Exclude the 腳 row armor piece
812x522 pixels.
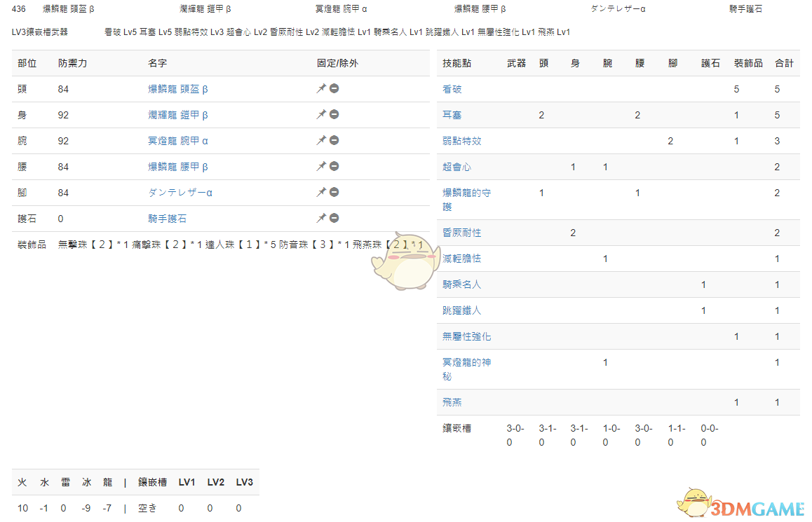tap(334, 192)
